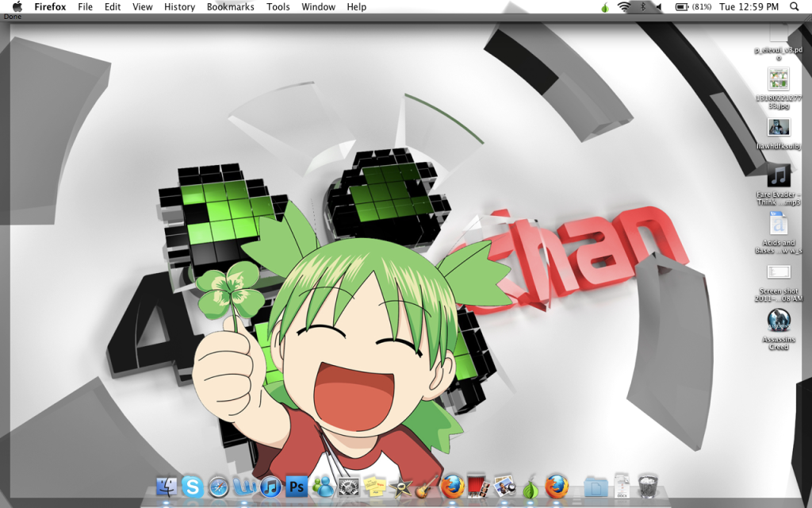
Task: Click the Tue 12:59 PM clock
Action: [x=749, y=6]
